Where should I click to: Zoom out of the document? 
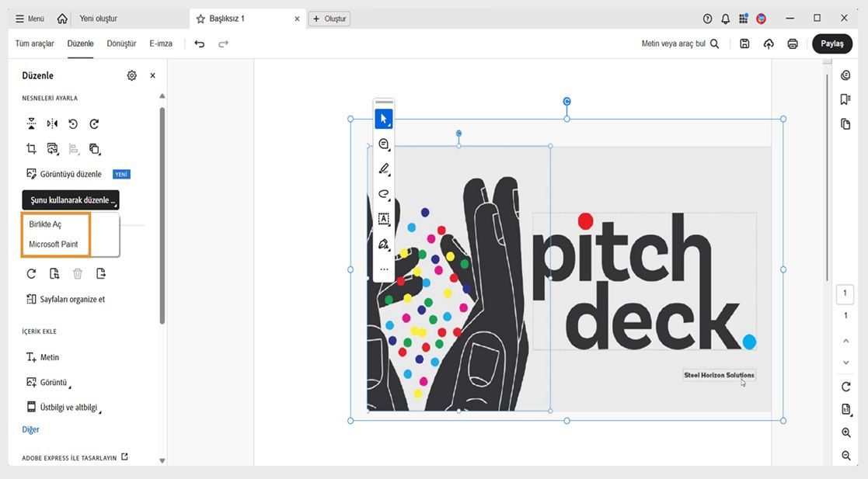coord(846,456)
